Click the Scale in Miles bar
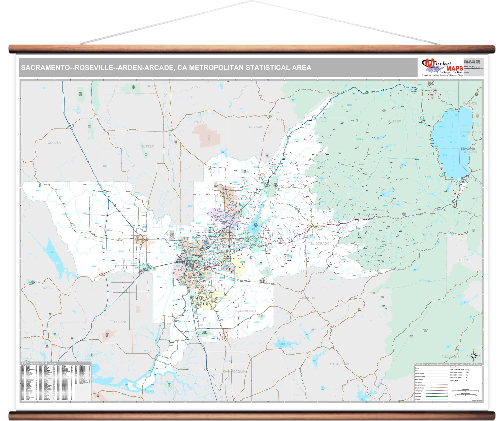 click(x=465, y=391)
